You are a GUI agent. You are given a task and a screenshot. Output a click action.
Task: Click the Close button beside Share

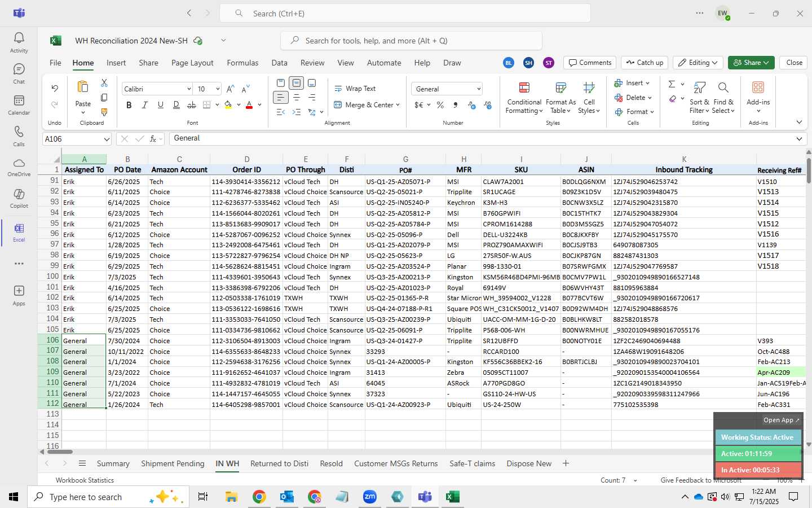[794, 63]
